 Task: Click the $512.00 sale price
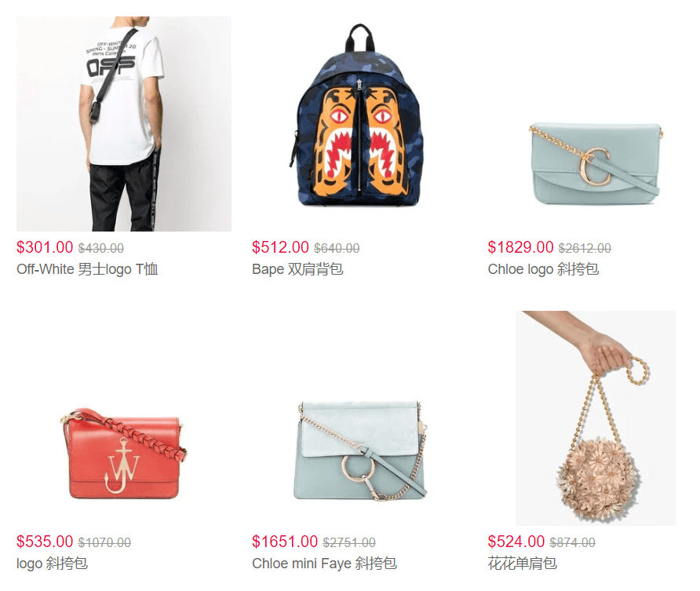pos(280,247)
